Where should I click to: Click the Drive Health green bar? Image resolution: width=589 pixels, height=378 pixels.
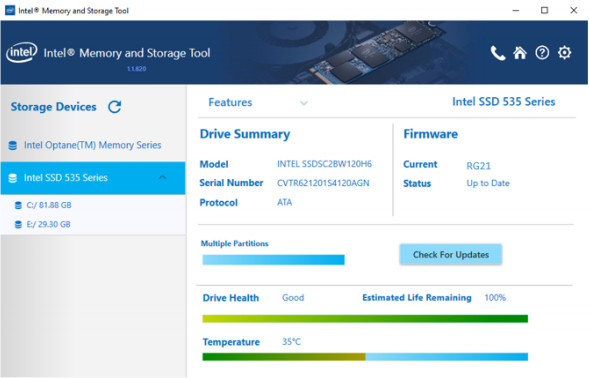(x=365, y=319)
